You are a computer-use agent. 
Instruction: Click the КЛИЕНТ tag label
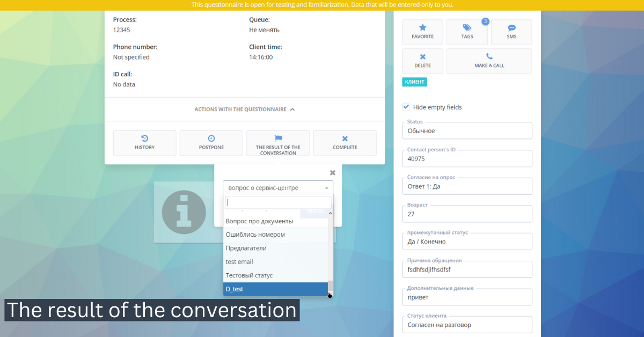414,82
